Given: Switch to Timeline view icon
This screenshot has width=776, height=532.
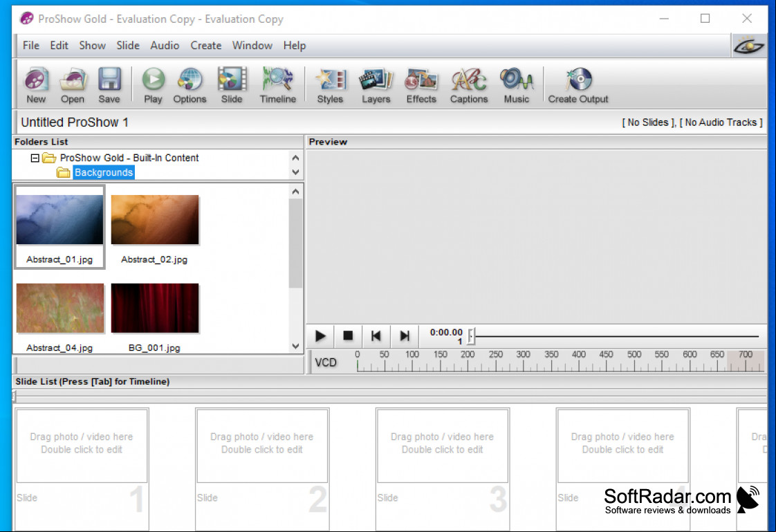Looking at the screenshot, I should coord(277,85).
